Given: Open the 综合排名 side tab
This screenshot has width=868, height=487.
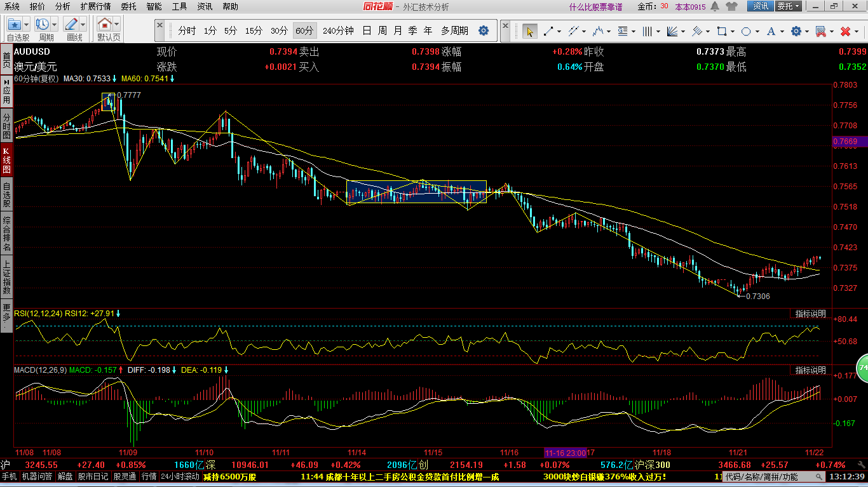Looking at the screenshot, I should (6, 234).
